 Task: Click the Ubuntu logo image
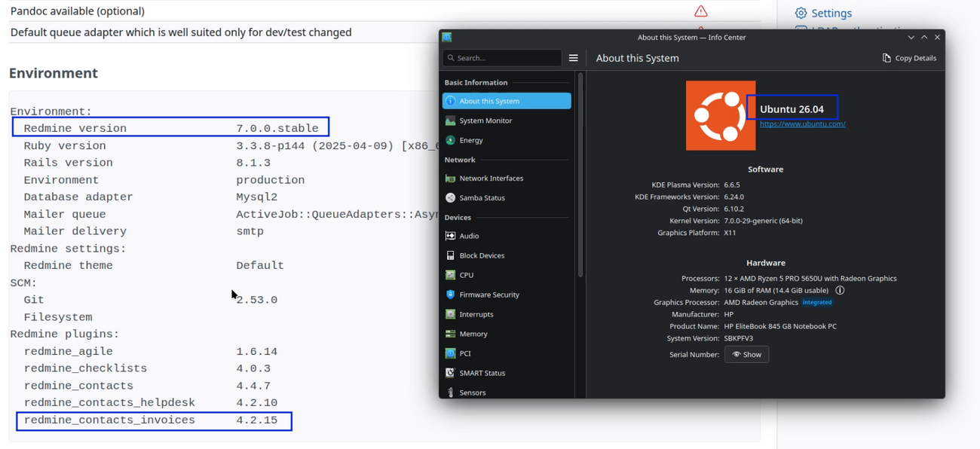[x=721, y=115]
